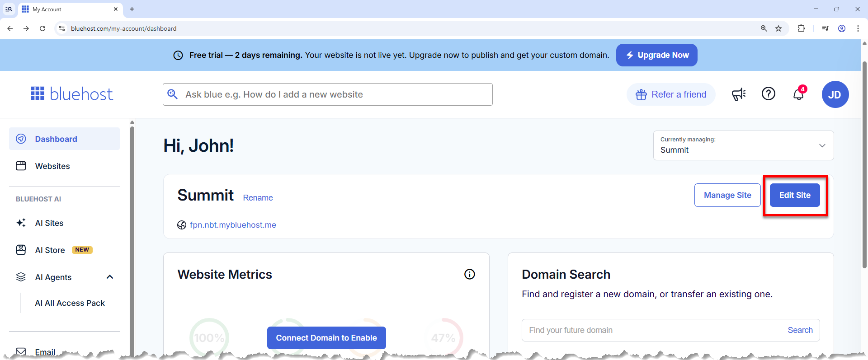This screenshot has height=360, width=868.
Task: Click the site information icon beside URL
Action: point(62,28)
